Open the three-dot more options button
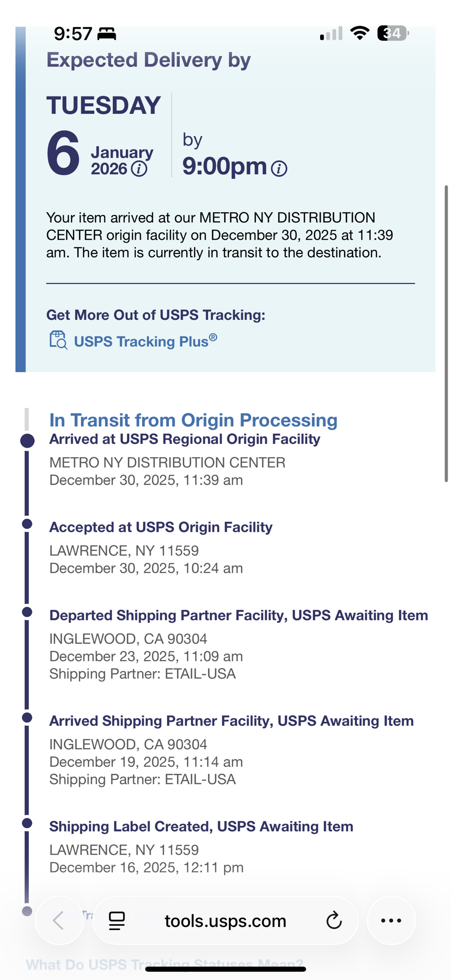The width and height of the screenshot is (451, 980). tap(391, 921)
